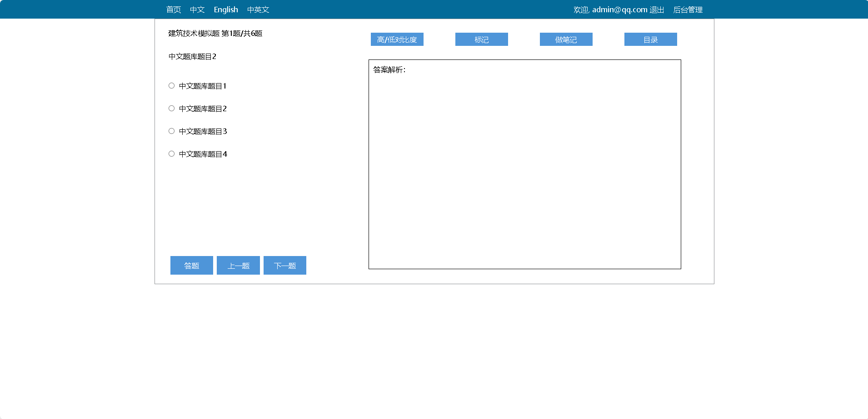This screenshot has width=868, height=419.
Task: Click the question text 中文题库题目2 under the title
Action: tap(192, 56)
